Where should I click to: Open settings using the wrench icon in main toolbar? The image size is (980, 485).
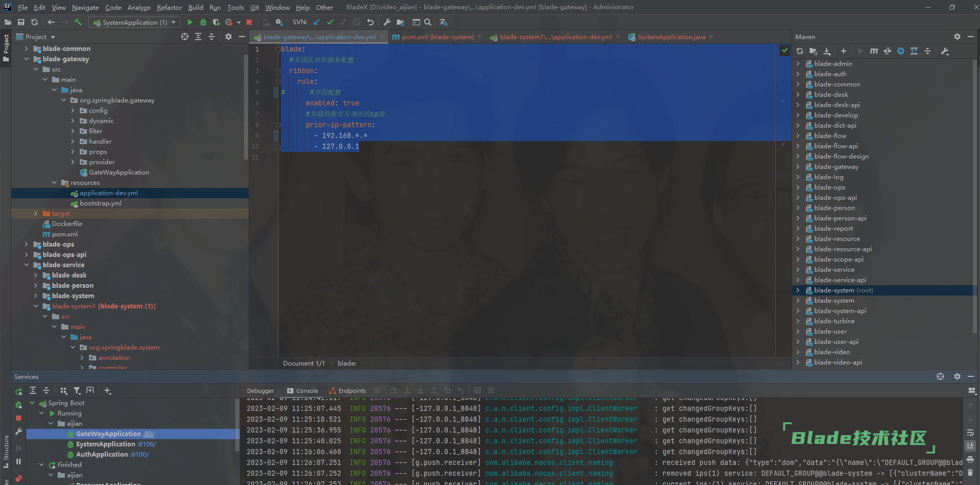[387, 22]
